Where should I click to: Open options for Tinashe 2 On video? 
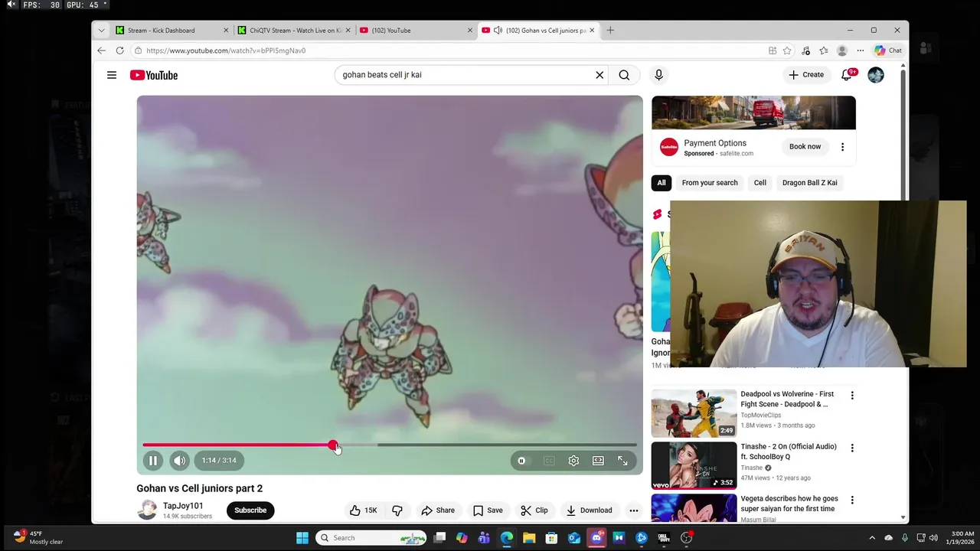click(x=852, y=448)
